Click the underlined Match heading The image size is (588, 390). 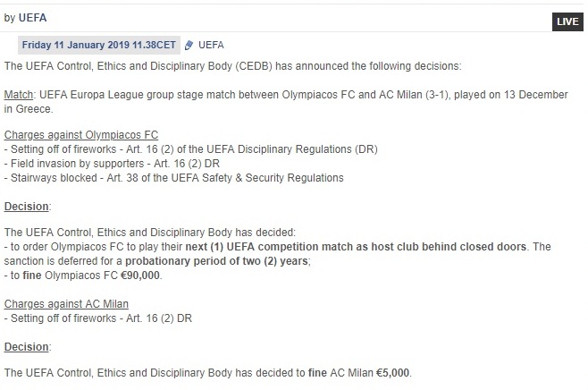(x=19, y=95)
